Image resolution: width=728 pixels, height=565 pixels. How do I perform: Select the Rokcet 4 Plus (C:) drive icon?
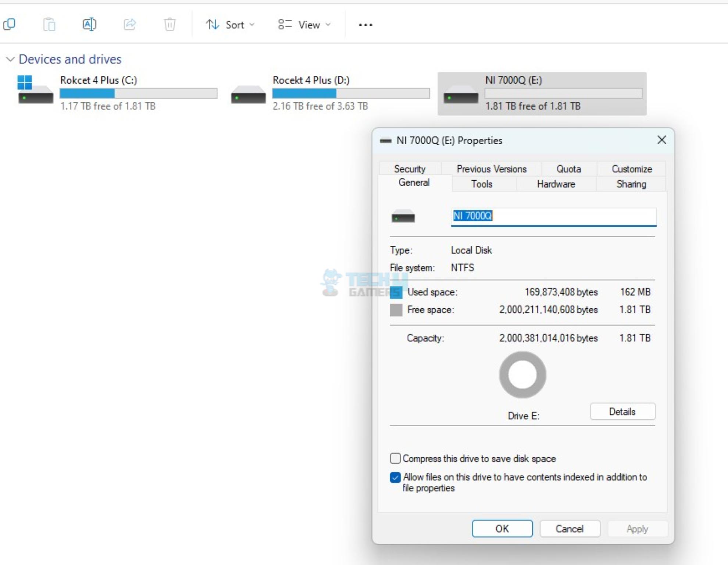(35, 93)
